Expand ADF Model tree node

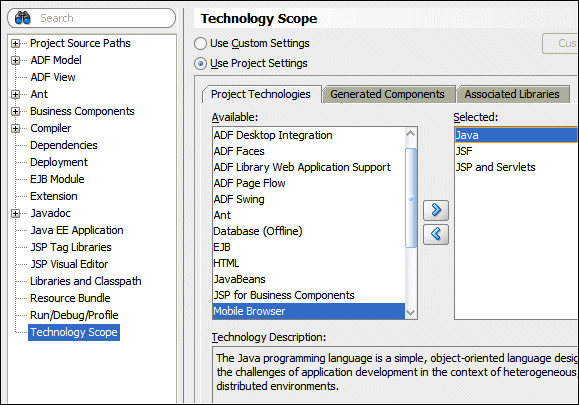click(x=16, y=61)
